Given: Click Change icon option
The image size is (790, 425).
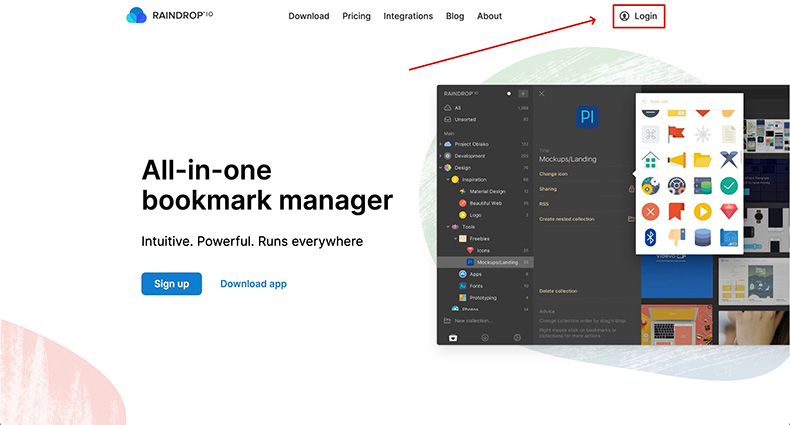Looking at the screenshot, I should pos(553,174).
